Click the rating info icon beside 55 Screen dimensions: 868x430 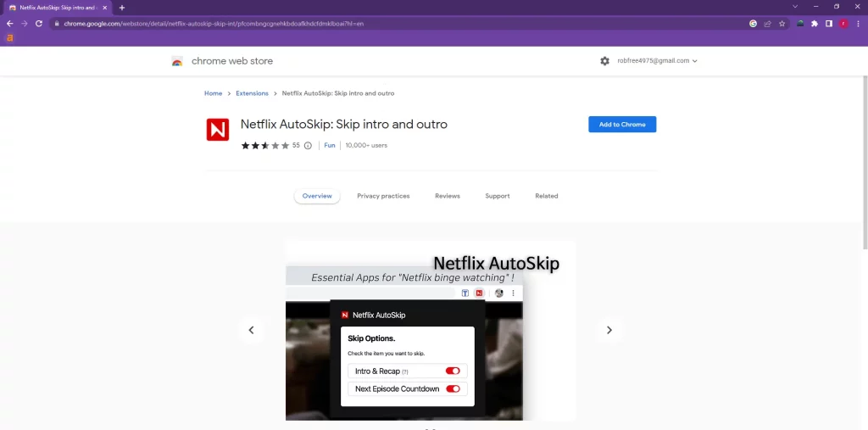coord(308,146)
